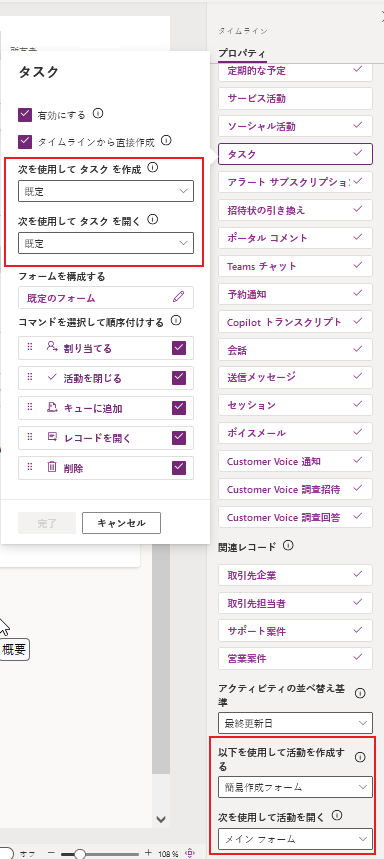The image size is (384, 859).
Task: Click the zoom-out minus icon
Action: click(51, 853)
